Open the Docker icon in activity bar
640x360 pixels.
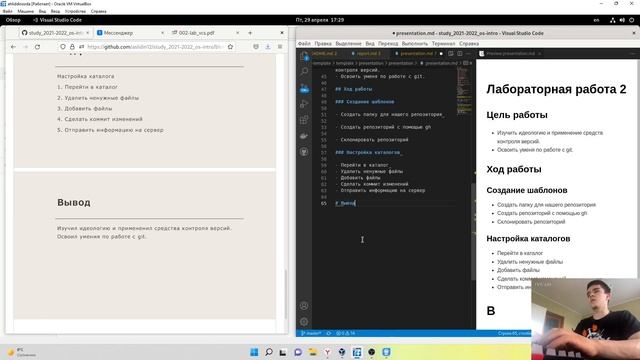tap(304, 136)
